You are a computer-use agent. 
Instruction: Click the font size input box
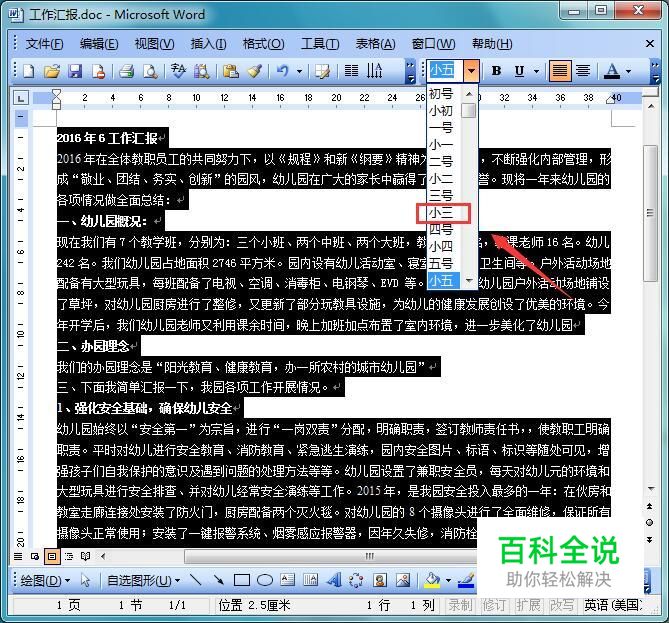[445, 70]
